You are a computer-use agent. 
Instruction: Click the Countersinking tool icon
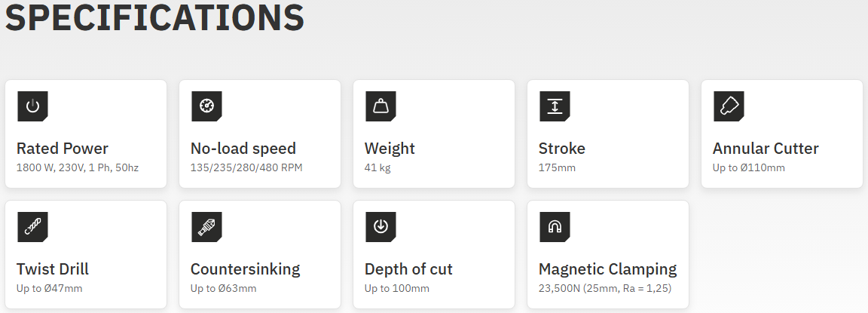coord(206,227)
